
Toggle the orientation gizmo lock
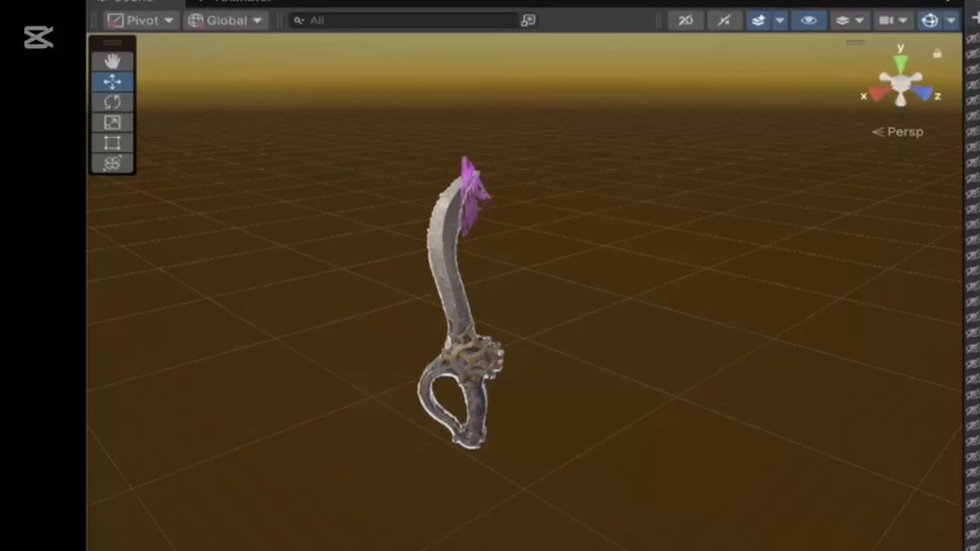(937, 53)
